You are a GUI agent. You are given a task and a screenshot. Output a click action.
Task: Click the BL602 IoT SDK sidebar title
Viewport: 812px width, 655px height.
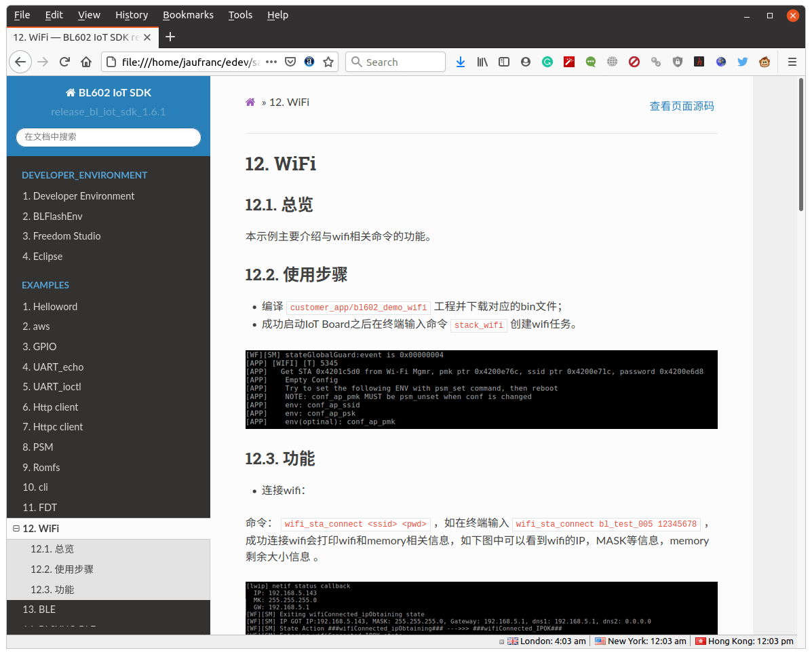point(109,93)
